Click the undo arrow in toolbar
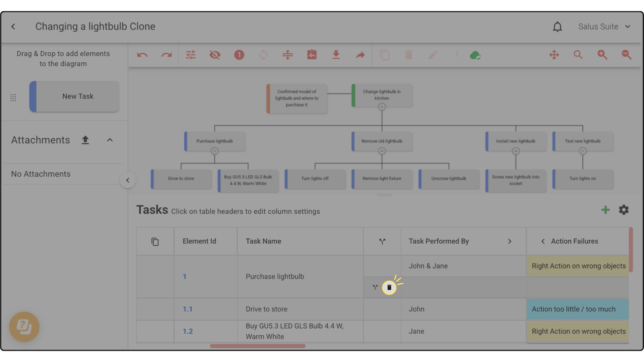 142,55
